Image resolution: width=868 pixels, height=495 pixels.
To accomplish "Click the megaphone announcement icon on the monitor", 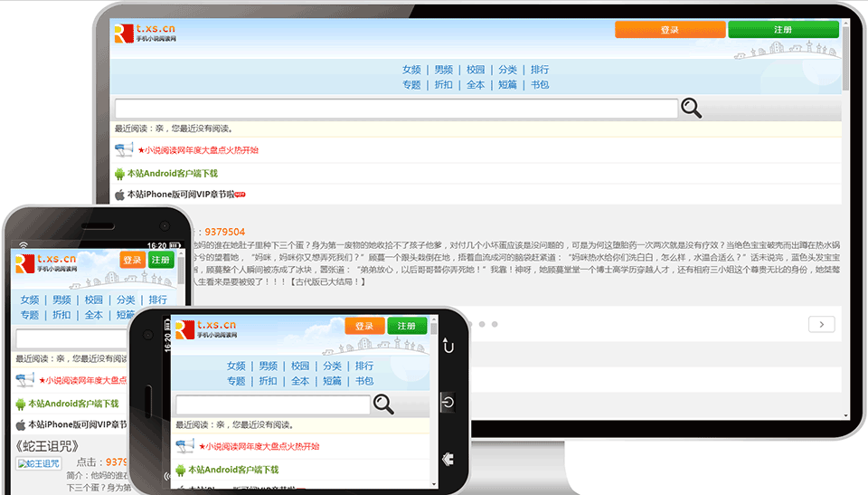I will pos(124,149).
